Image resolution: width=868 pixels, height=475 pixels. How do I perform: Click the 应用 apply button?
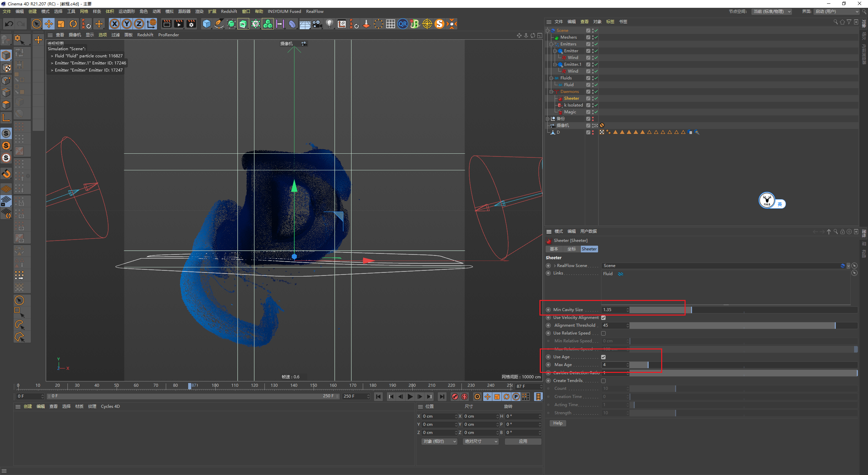point(523,441)
